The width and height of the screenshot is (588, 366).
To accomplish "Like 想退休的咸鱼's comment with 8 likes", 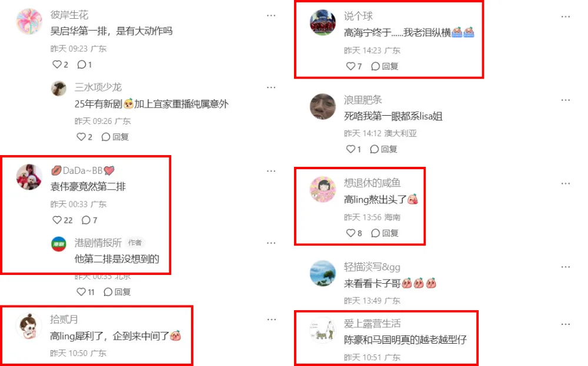I will coord(353,233).
